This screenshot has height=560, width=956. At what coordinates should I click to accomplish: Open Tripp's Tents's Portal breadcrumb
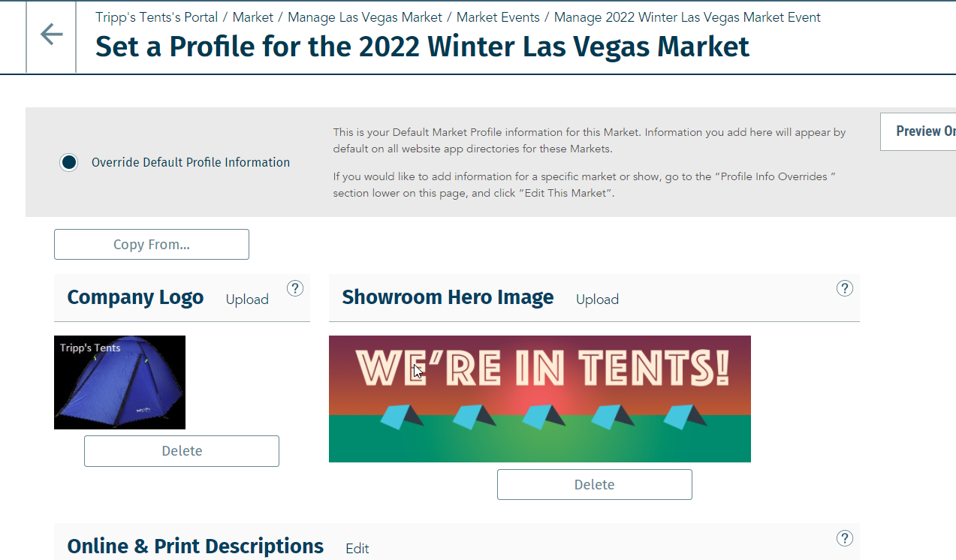[157, 17]
